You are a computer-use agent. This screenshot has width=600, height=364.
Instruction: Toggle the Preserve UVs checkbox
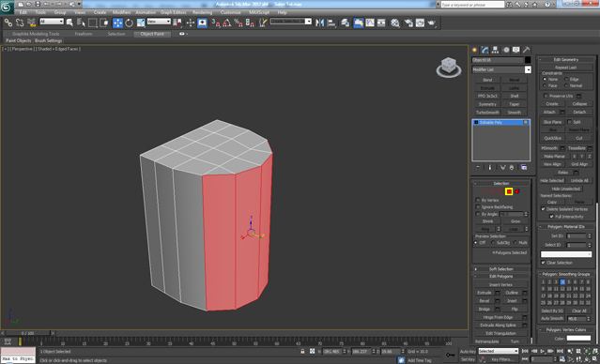pos(546,96)
